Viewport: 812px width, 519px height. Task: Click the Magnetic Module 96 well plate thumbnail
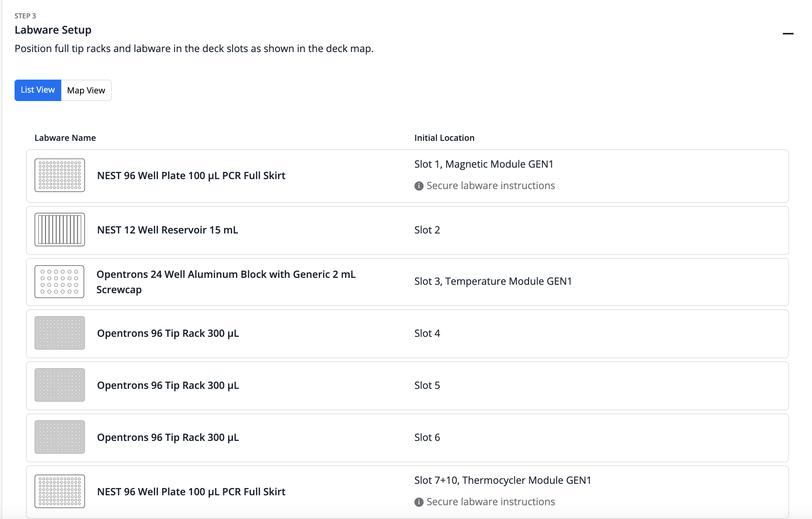point(60,175)
